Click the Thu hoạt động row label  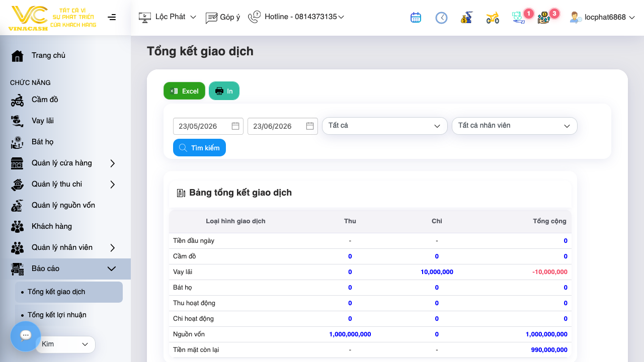(194, 303)
